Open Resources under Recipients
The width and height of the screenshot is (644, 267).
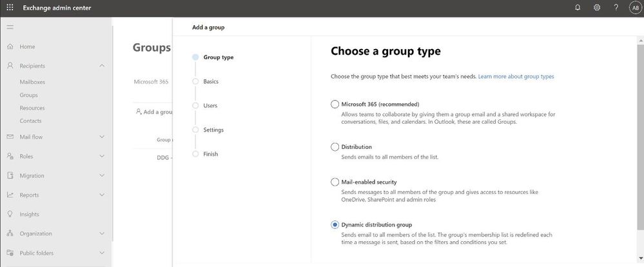coord(32,108)
